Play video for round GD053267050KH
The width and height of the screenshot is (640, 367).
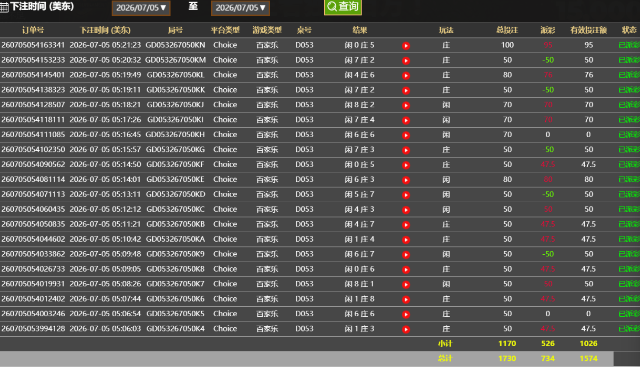(406, 135)
